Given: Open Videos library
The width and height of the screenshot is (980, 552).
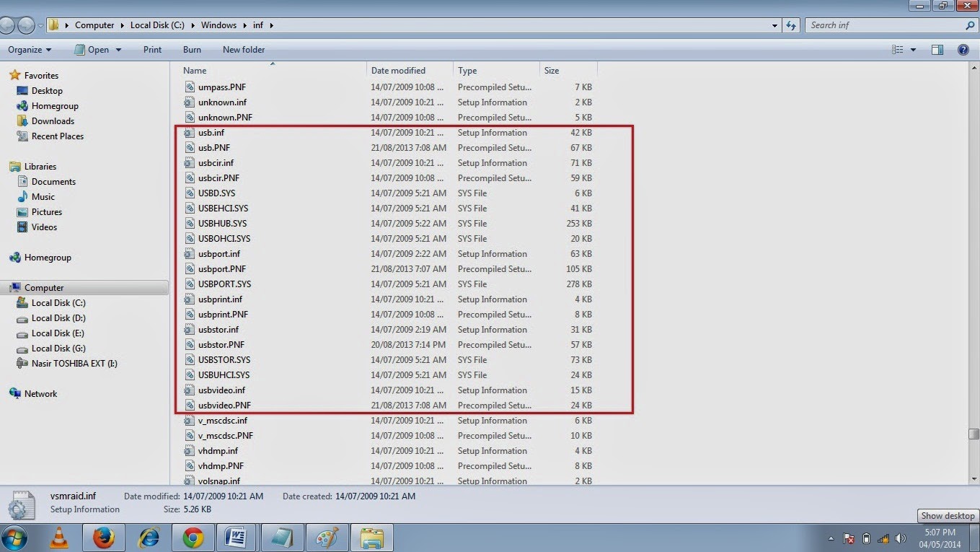Looking at the screenshot, I should click(44, 227).
